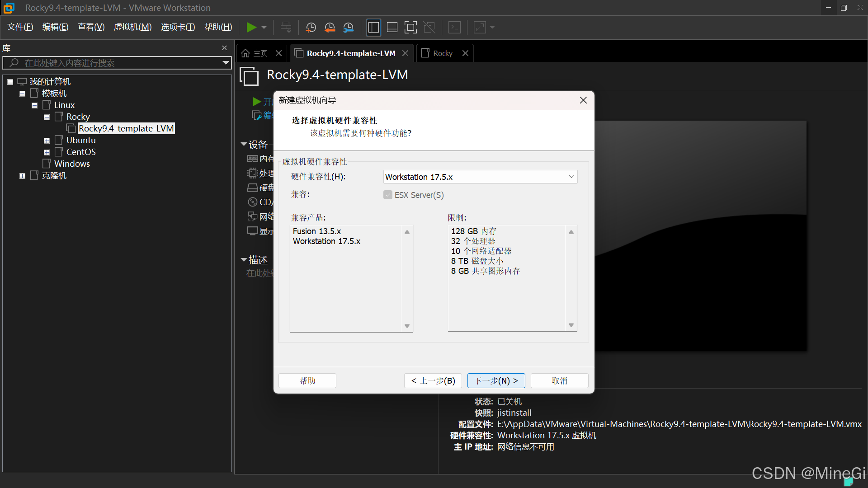The image size is (868, 488).
Task: Toggle the library sidebar view icon
Action: click(x=373, y=28)
